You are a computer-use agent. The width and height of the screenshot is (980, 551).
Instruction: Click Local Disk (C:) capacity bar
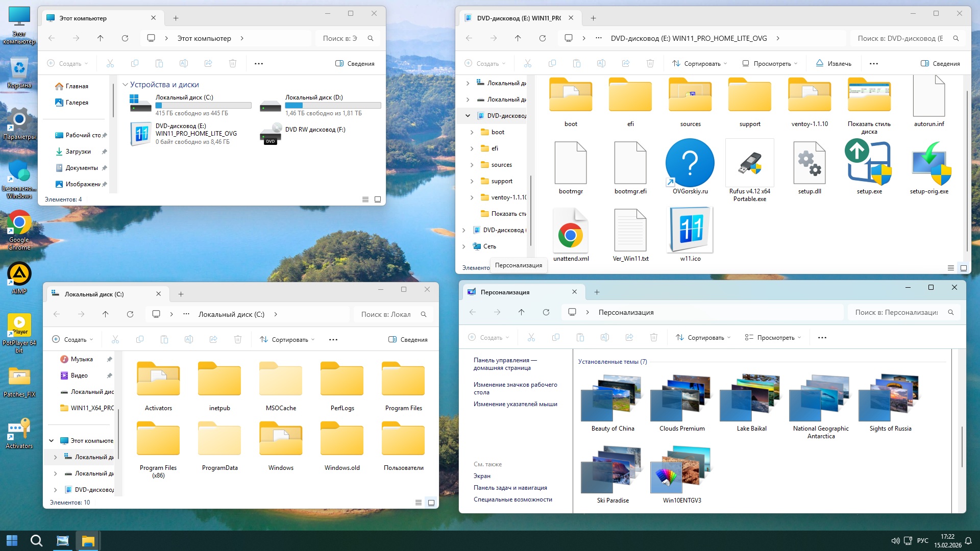tap(203, 106)
